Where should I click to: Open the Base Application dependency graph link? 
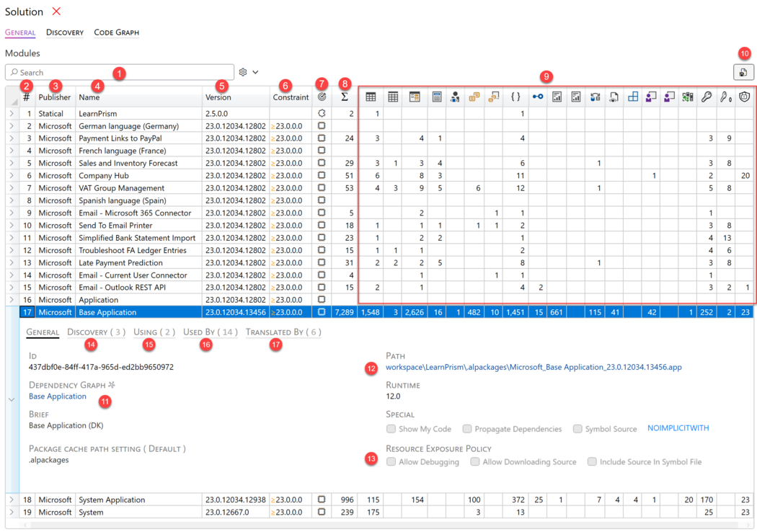click(x=58, y=396)
